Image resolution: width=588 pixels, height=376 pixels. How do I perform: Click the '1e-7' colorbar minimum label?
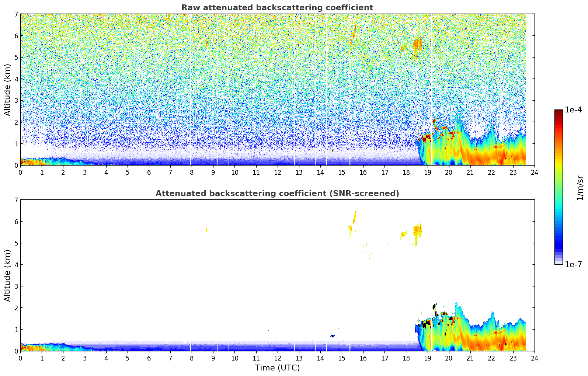tap(573, 265)
